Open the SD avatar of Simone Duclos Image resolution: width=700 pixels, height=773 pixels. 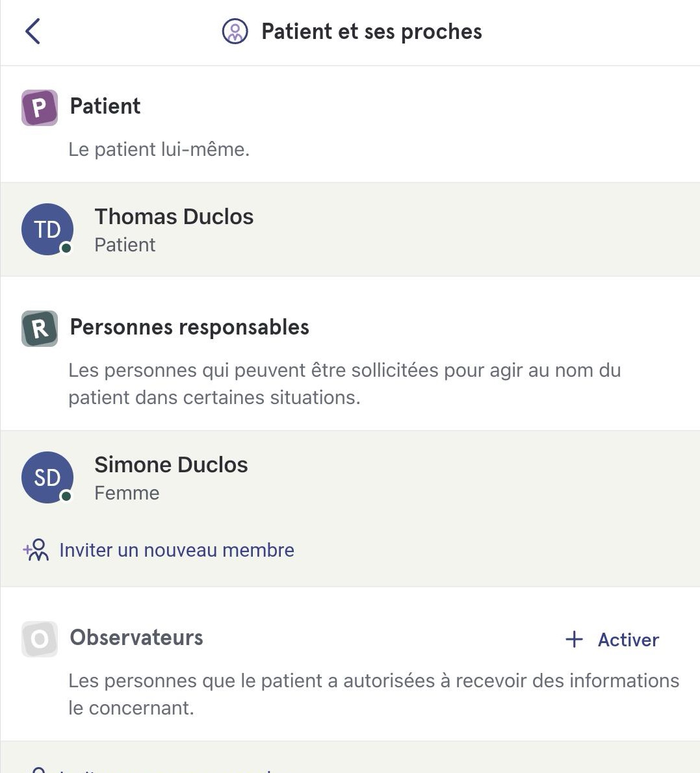pos(47,477)
